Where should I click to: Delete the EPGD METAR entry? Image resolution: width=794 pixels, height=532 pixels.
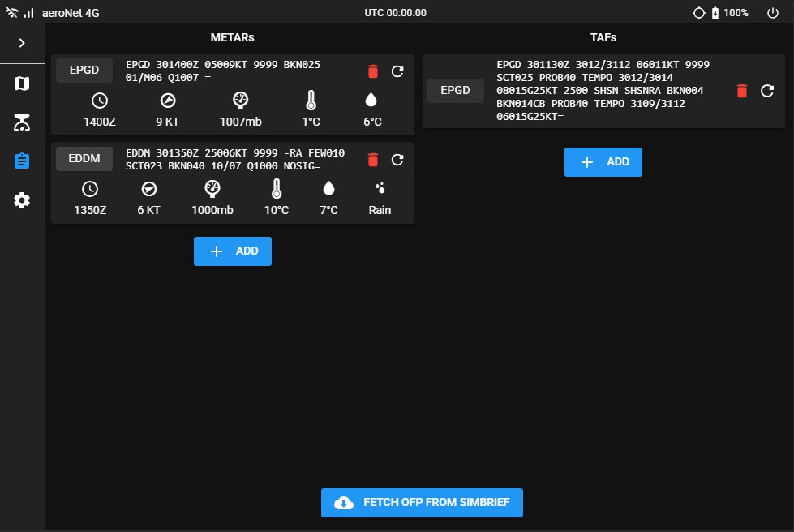[x=373, y=71]
